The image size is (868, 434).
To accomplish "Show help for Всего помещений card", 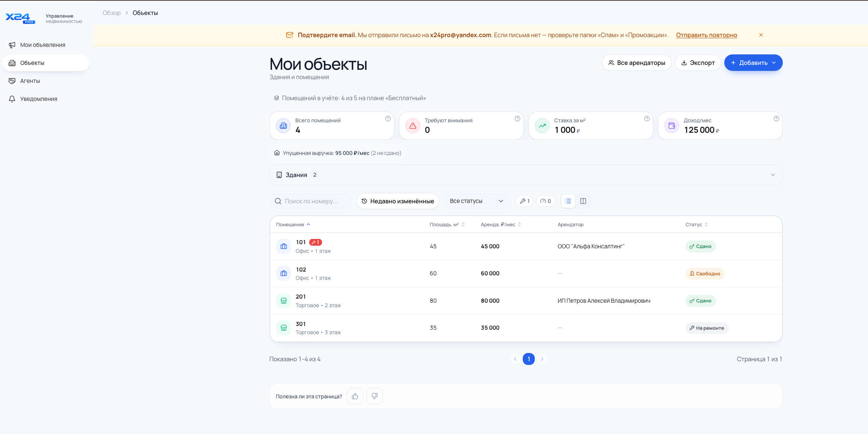I will [388, 119].
